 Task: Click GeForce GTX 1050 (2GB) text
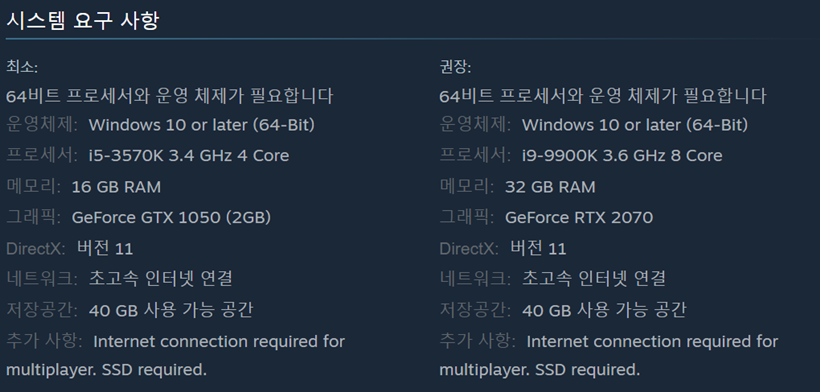coord(172,217)
